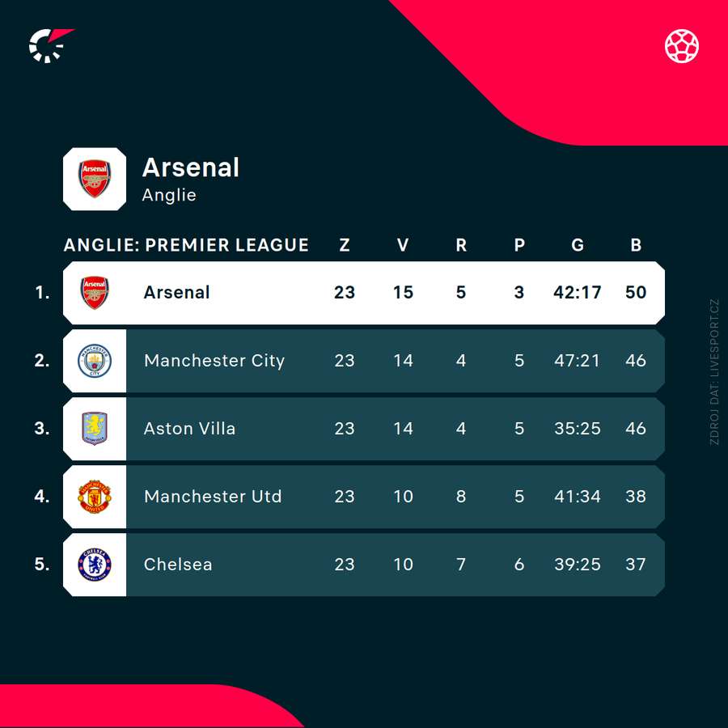Click the Arsenal crest in the first row
Viewport: 728px width, 728px height.
(x=95, y=293)
